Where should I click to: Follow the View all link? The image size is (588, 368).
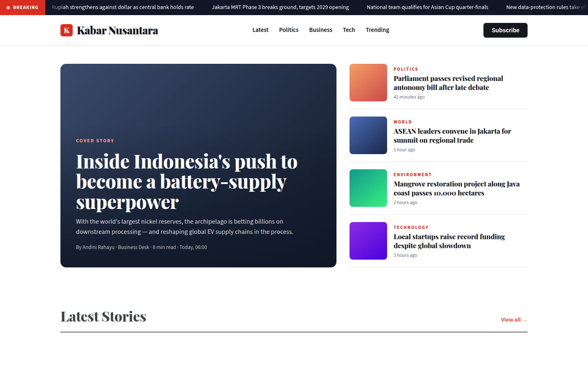point(514,320)
